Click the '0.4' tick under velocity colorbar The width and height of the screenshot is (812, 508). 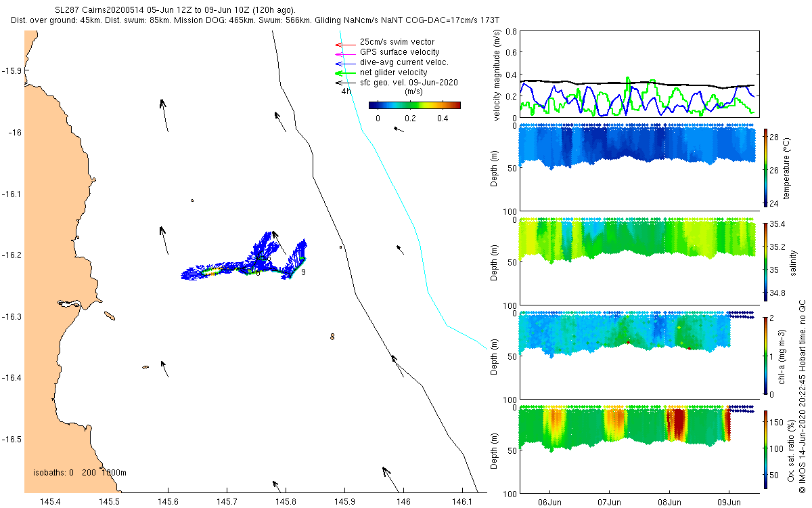coord(443,119)
